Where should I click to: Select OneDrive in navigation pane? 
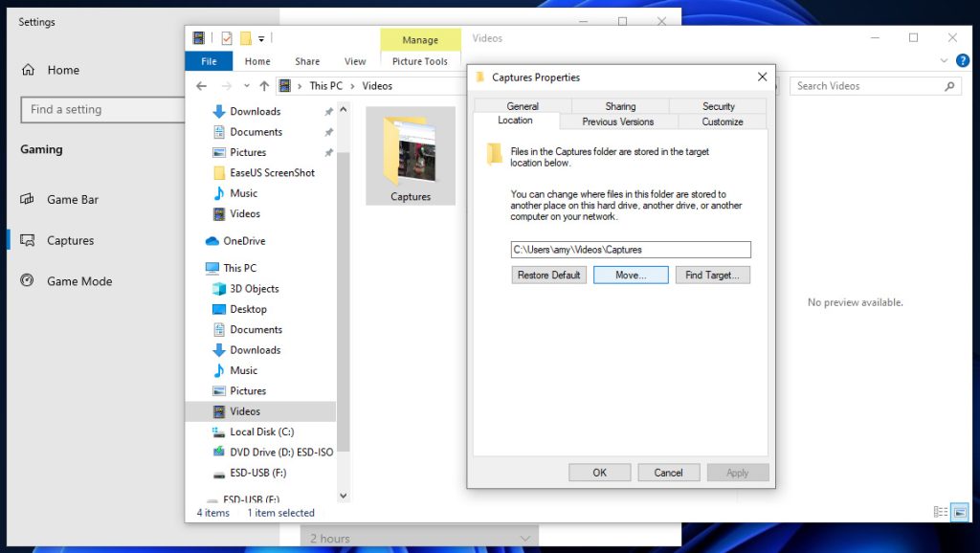[244, 241]
